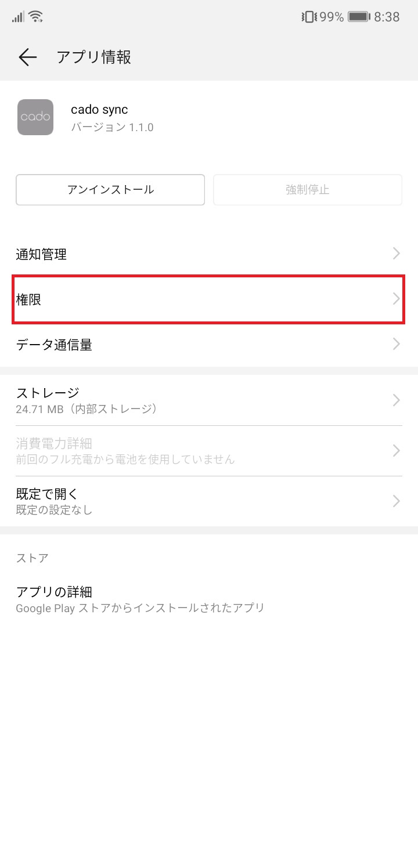Click the clock showing 8:38
Image resolution: width=418 pixels, height=868 pixels.
(x=385, y=17)
